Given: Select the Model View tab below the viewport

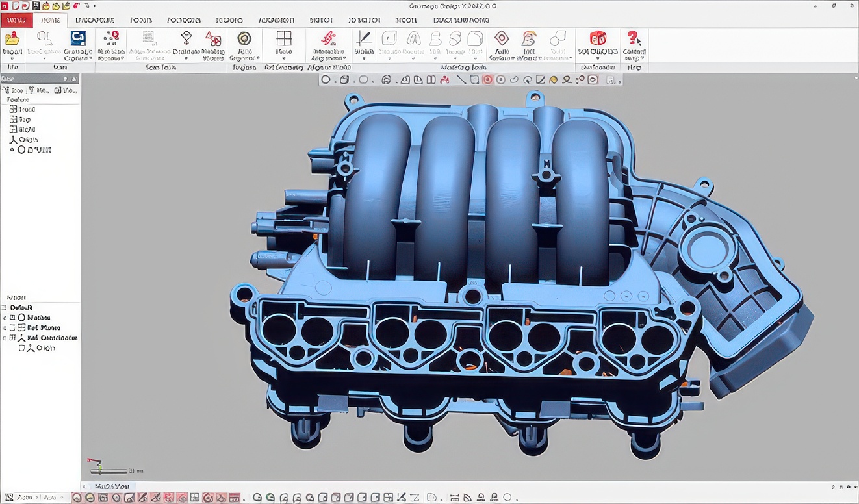Looking at the screenshot, I should click(112, 486).
